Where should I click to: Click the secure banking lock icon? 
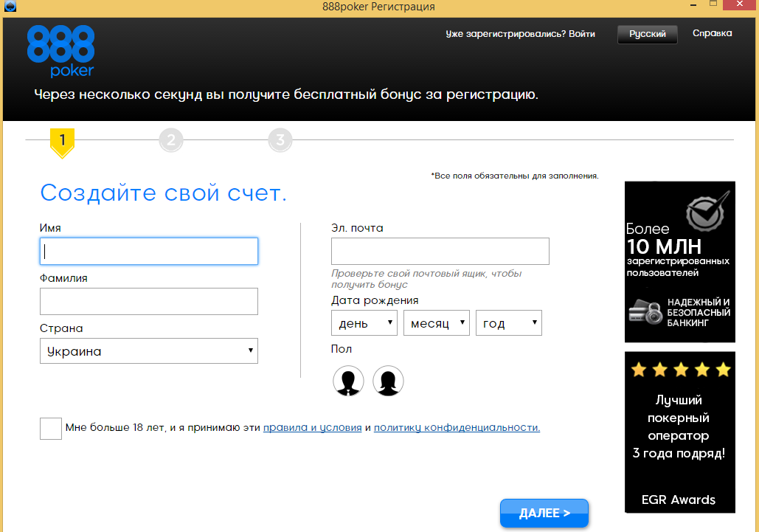click(645, 312)
